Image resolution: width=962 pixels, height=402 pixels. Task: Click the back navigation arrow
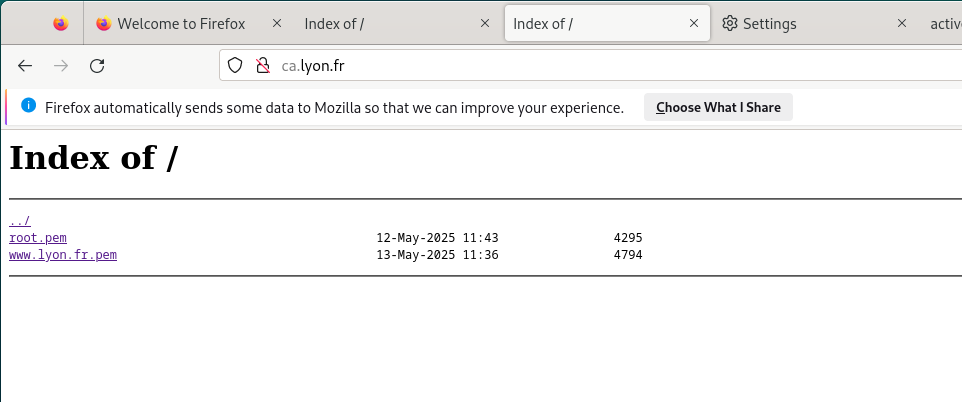(25, 66)
